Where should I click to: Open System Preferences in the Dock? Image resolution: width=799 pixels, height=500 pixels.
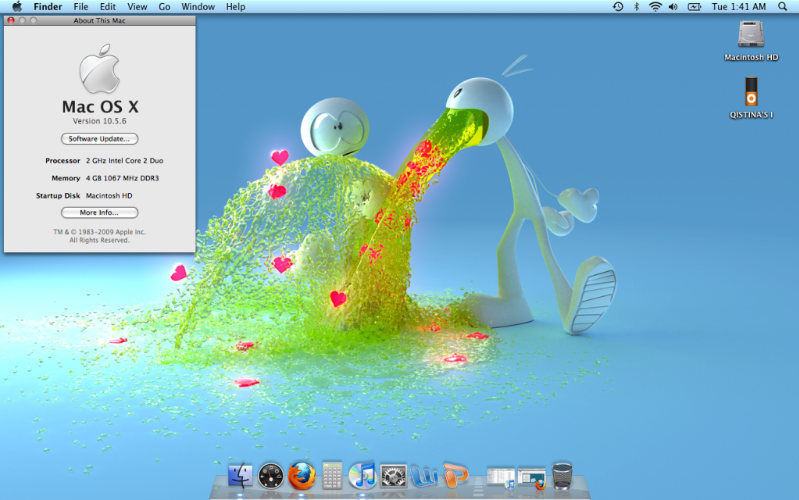click(393, 476)
